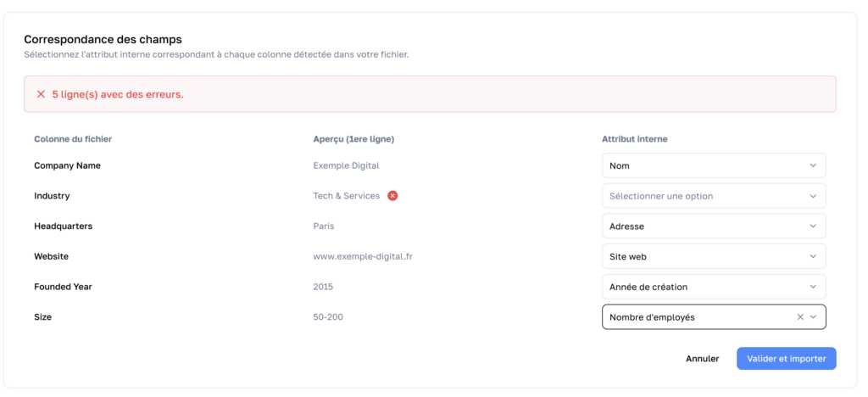Image resolution: width=868 pixels, height=397 pixels.
Task: Click the chevron arrow on the Nom field
Action: pyautogui.click(x=813, y=166)
